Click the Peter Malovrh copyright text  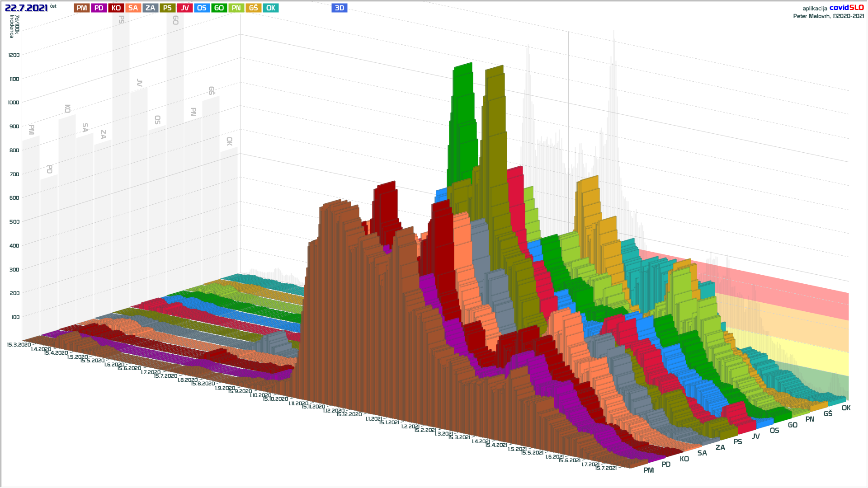point(828,16)
